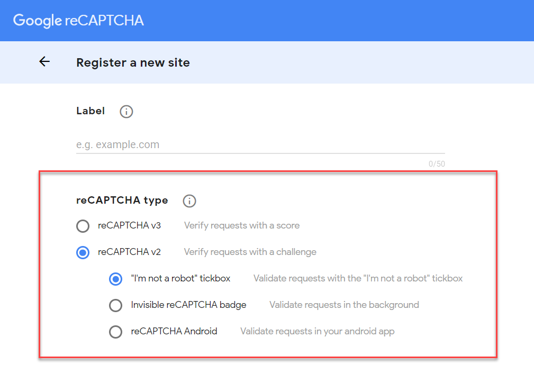This screenshot has width=534, height=392.
Task: Click the "Invisible reCAPTCHA badge" option label text
Action: (188, 305)
